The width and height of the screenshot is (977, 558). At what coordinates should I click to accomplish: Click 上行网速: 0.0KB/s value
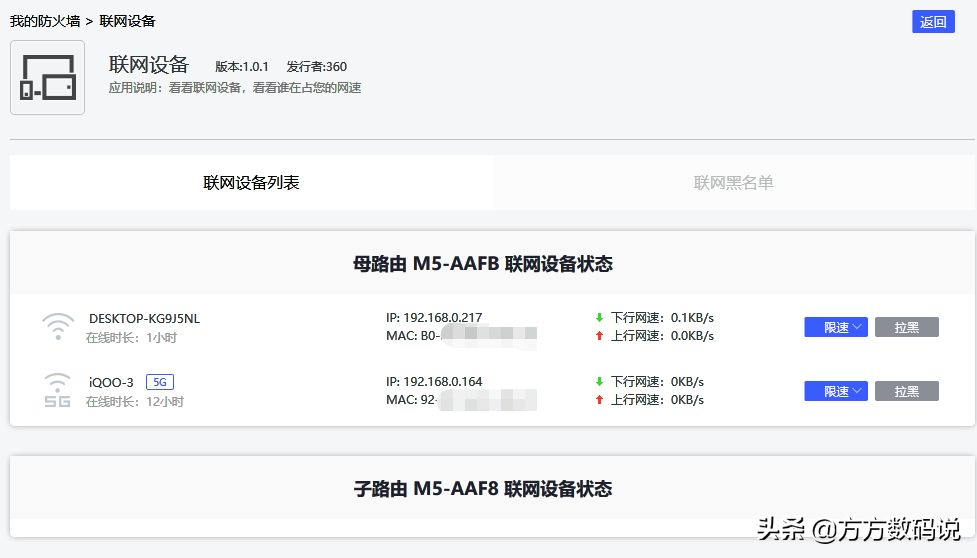[662, 336]
